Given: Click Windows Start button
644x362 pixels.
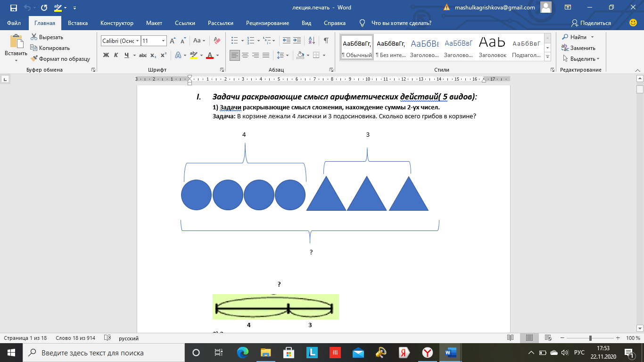Looking at the screenshot, I should (11, 353).
